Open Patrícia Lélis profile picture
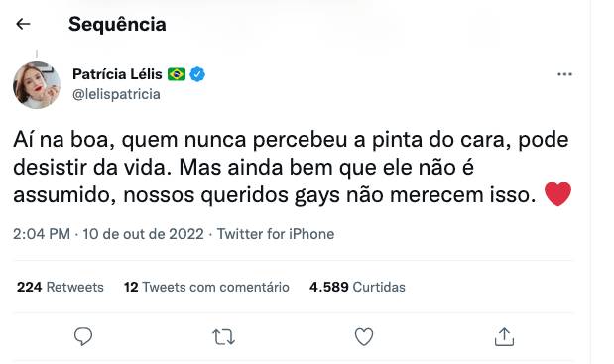Image resolution: width=614 pixels, height=364 pixels. (x=37, y=85)
